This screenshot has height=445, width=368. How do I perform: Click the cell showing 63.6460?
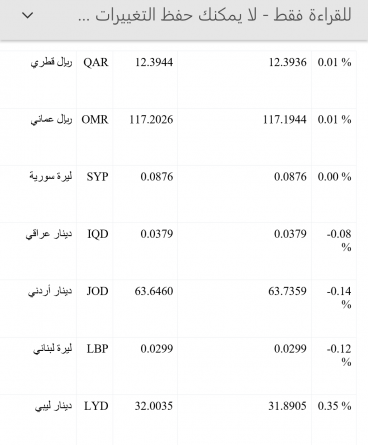[145, 309]
